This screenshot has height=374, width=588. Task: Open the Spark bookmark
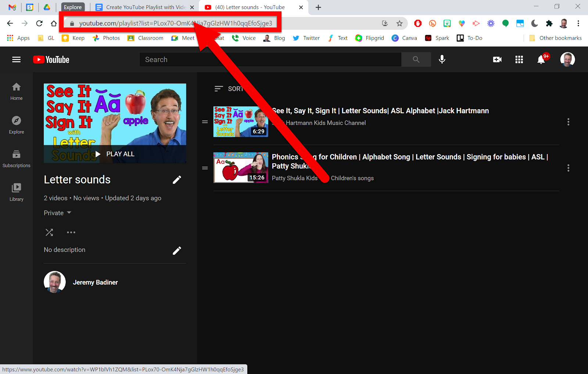tap(437, 38)
